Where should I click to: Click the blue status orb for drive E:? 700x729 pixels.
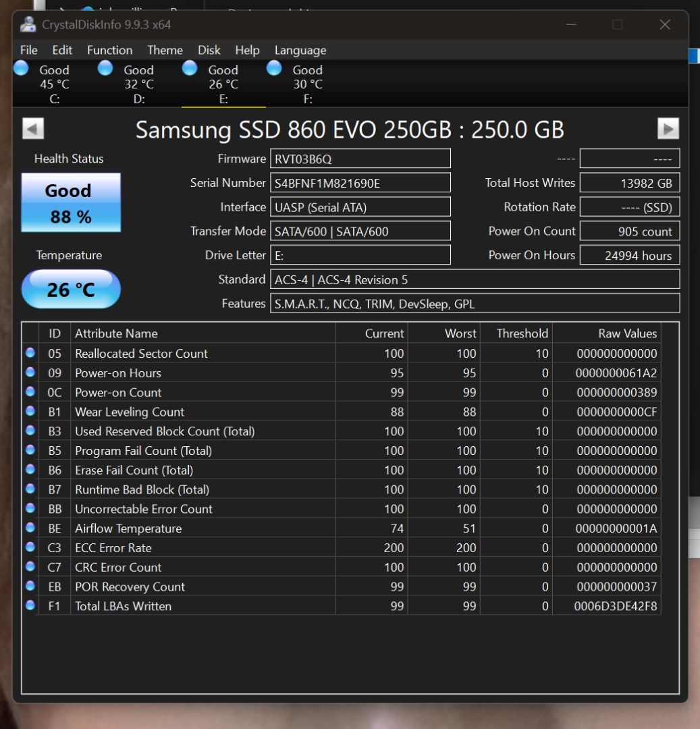[x=190, y=68]
